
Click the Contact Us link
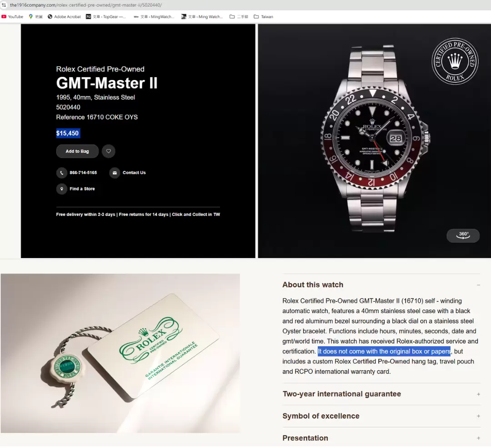pyautogui.click(x=134, y=173)
